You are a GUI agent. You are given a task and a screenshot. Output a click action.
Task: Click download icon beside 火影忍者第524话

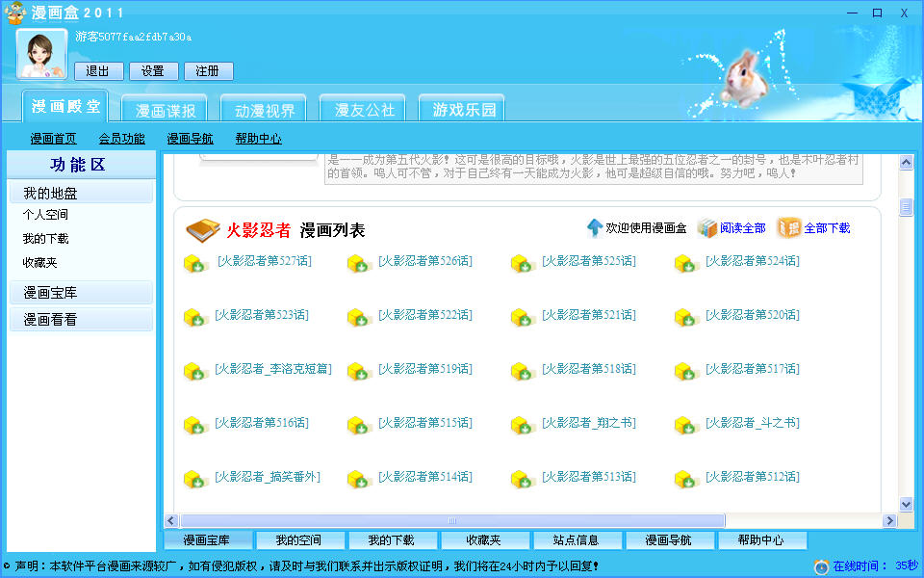(x=687, y=263)
